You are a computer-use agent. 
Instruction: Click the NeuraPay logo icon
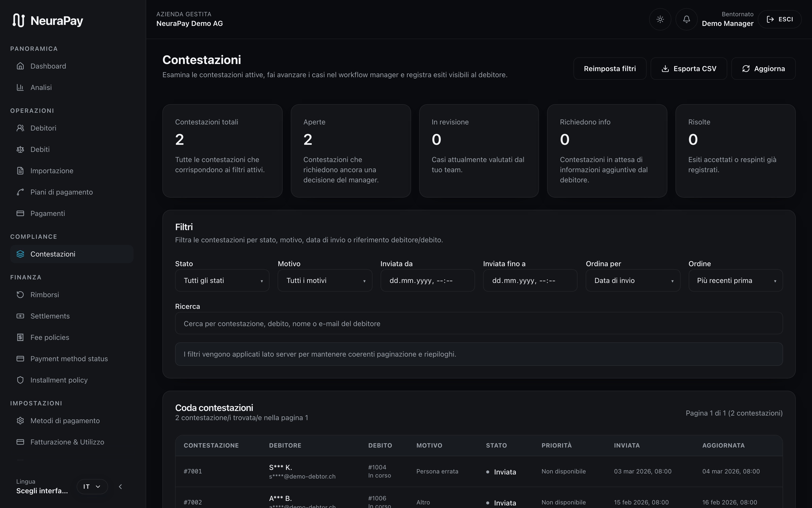click(19, 21)
